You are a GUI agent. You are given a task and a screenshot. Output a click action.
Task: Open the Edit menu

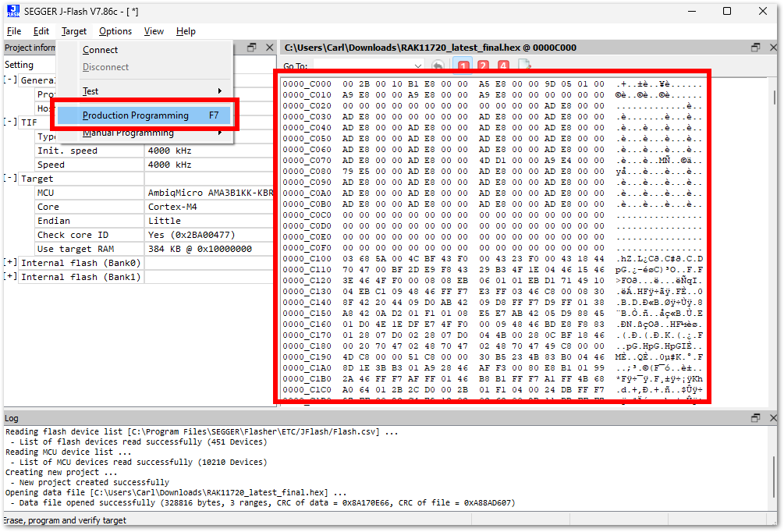click(41, 31)
